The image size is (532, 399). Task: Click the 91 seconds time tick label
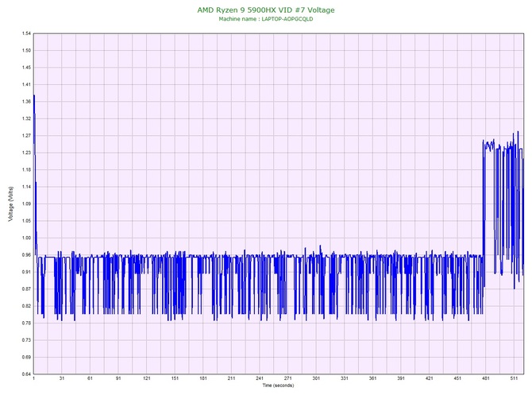118,378
